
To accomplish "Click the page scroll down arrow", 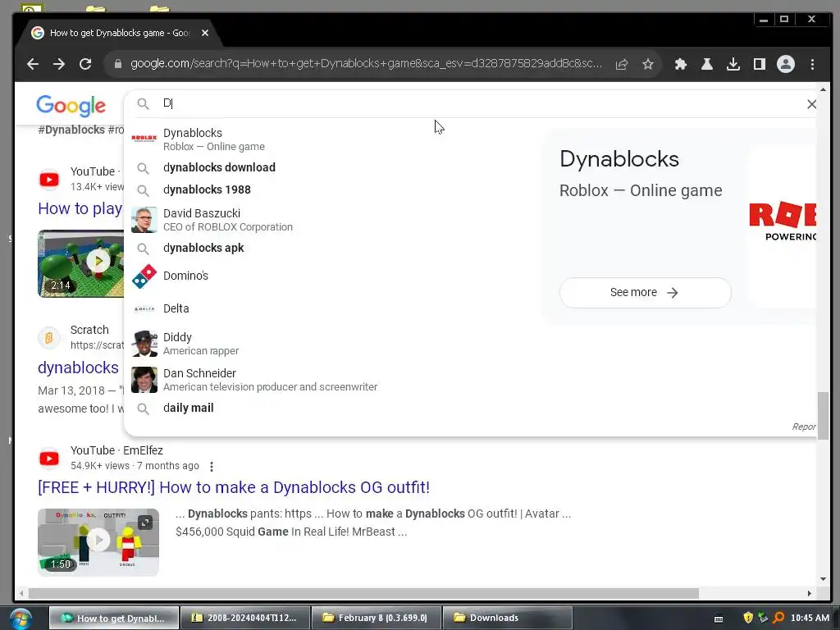I will (x=824, y=579).
